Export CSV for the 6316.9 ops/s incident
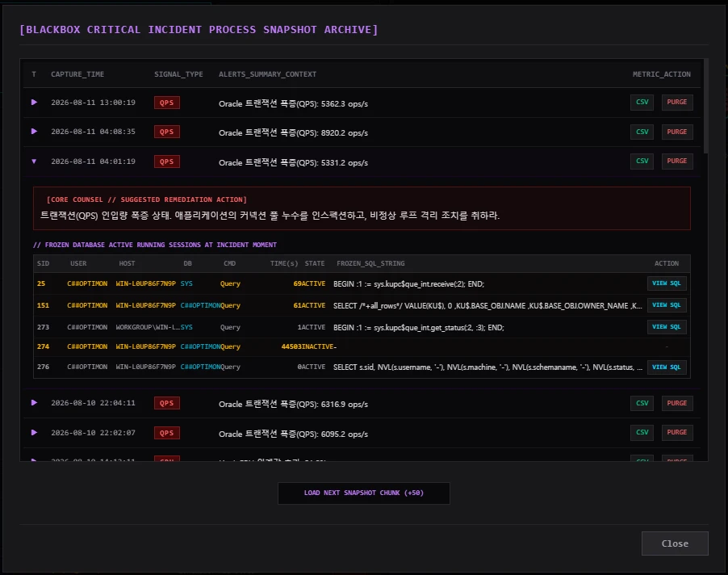 [x=642, y=403]
